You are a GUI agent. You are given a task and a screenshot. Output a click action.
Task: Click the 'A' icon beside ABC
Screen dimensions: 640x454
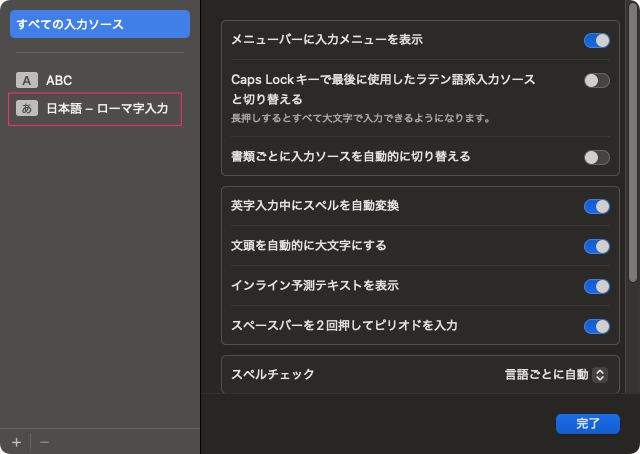pos(27,80)
